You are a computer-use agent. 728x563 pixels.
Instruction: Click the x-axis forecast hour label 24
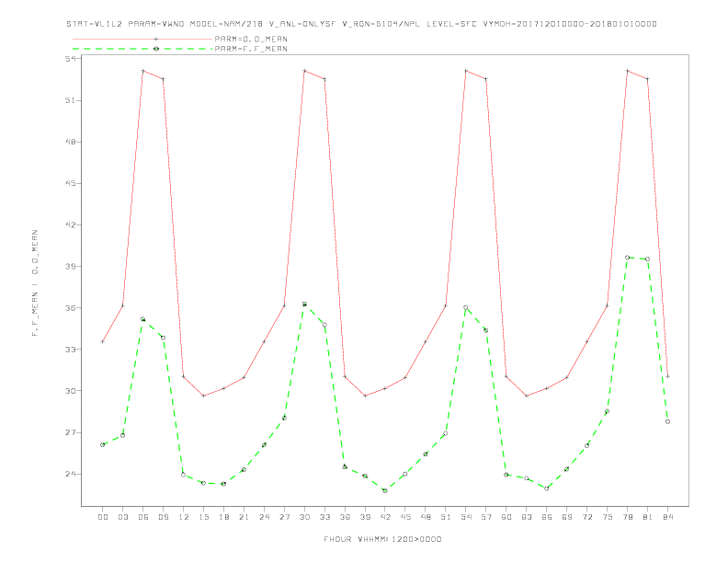(x=264, y=517)
